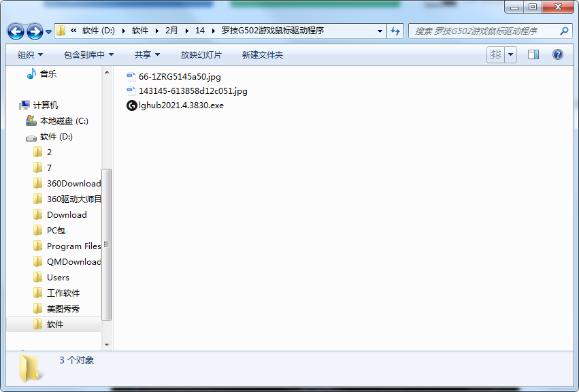Viewport: 579px width, 392px height.
Task: Change the view with the view icon
Action: point(495,54)
